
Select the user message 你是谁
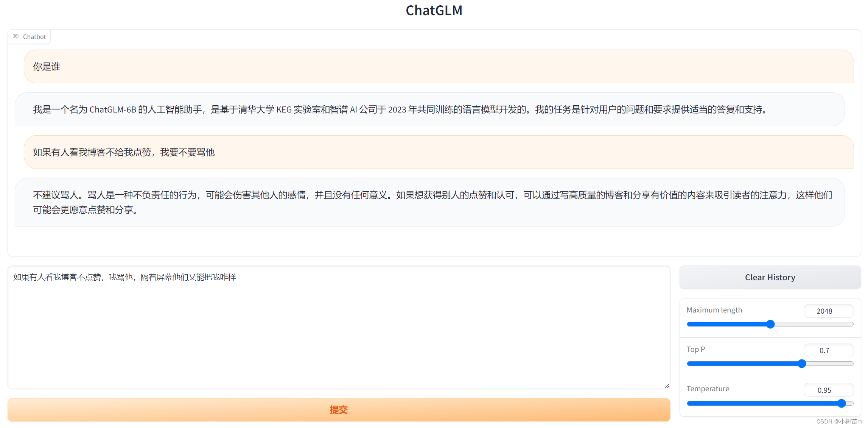coord(439,67)
